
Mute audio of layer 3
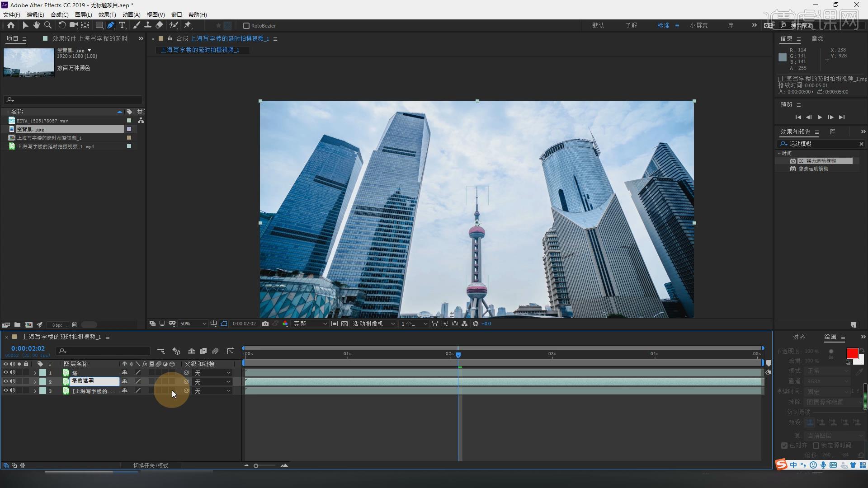[13, 391]
